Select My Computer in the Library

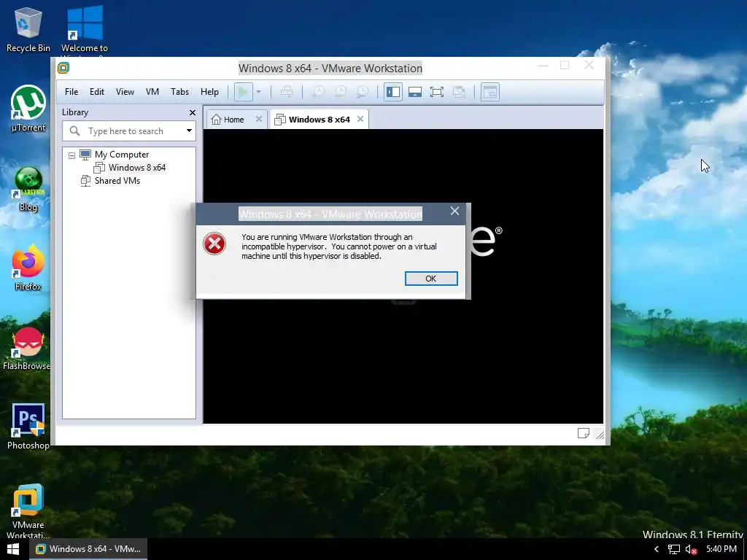[x=122, y=155]
